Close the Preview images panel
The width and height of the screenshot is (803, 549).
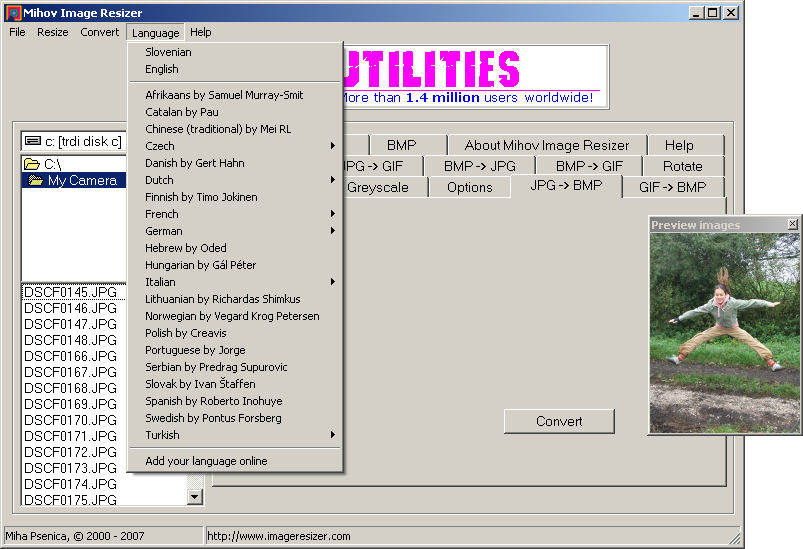(x=793, y=225)
